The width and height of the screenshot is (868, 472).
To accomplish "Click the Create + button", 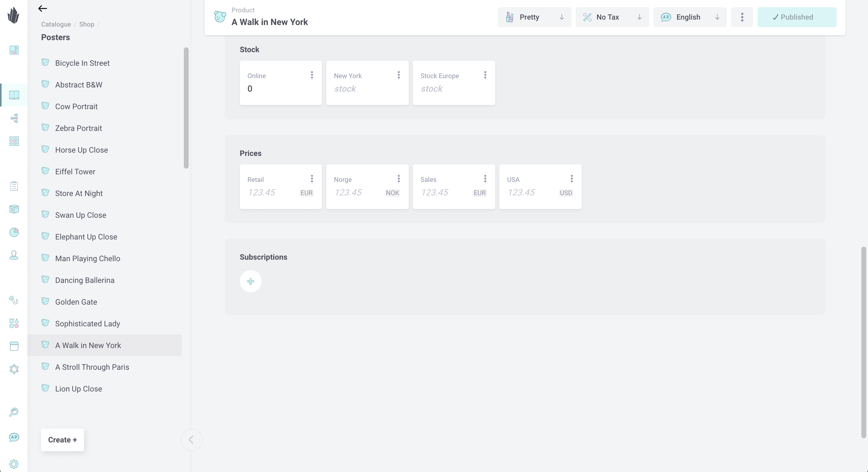I will (x=62, y=440).
